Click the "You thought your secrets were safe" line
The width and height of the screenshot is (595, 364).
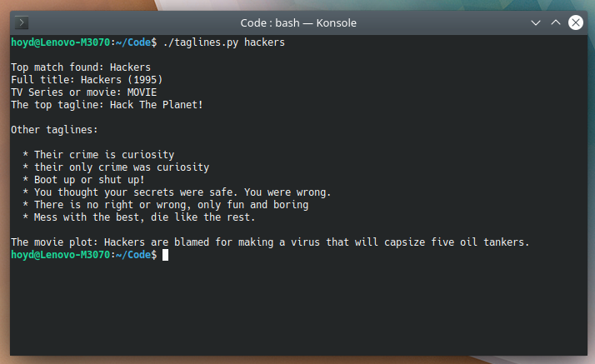182,192
